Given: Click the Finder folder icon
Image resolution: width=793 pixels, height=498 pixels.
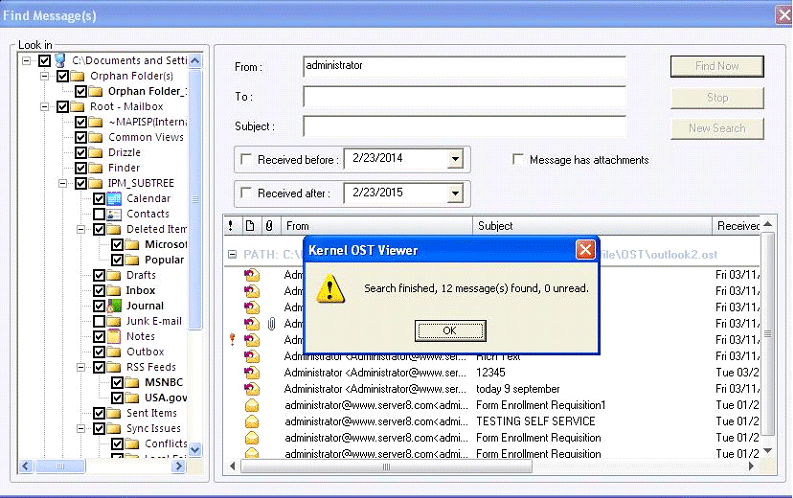Looking at the screenshot, I should pos(96,168).
